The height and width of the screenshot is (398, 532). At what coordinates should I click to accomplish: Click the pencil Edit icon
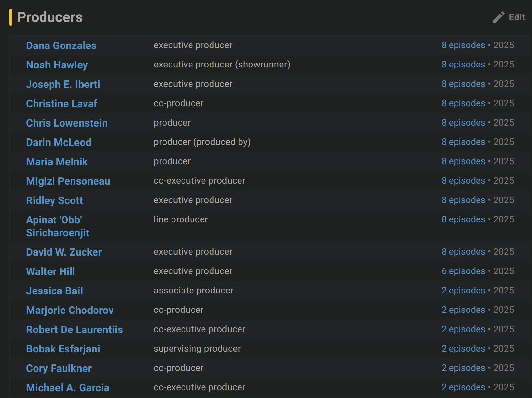498,17
